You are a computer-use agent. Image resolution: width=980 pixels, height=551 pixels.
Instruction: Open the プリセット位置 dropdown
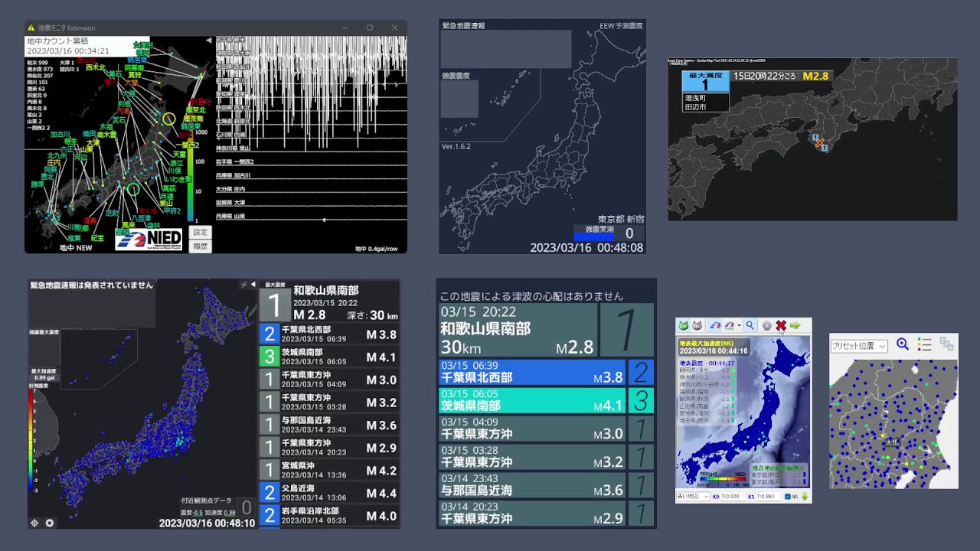coord(859,346)
